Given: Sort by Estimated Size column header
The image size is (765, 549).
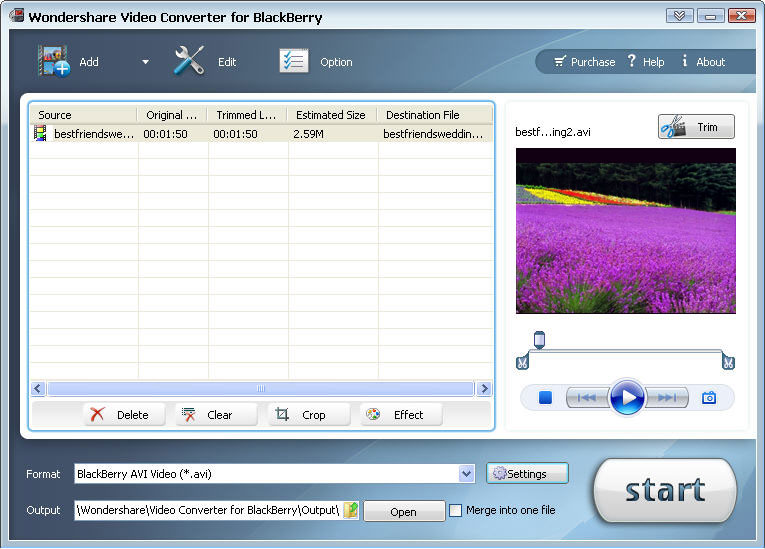Looking at the screenshot, I should pyautogui.click(x=332, y=115).
